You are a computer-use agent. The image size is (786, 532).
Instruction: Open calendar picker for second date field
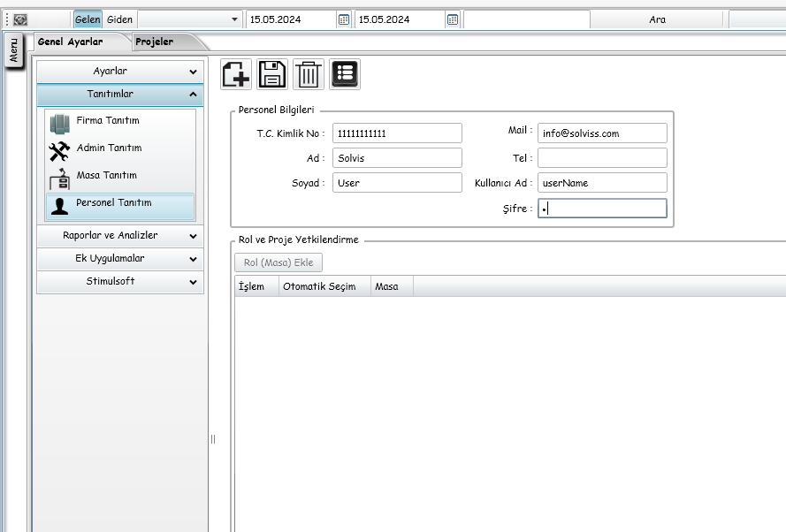453,19
